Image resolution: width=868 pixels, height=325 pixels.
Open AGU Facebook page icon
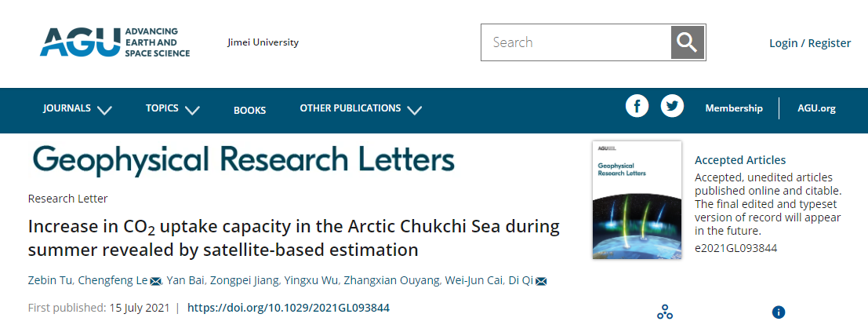pos(637,106)
